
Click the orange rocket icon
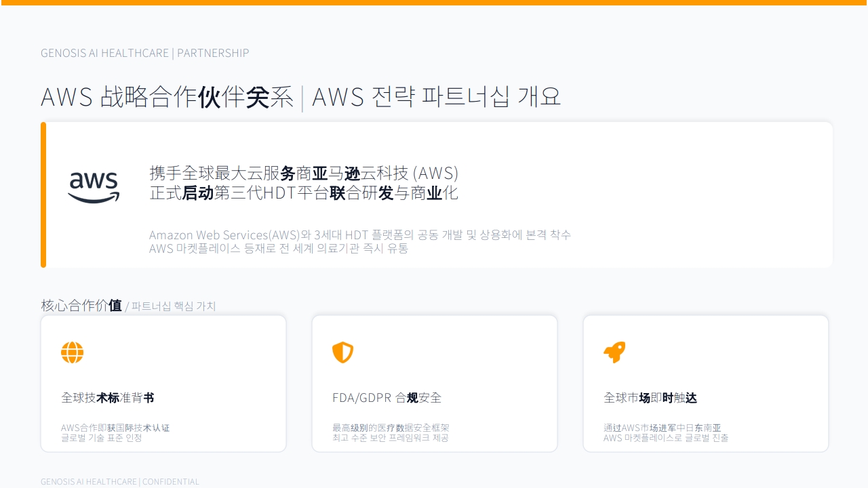click(614, 352)
